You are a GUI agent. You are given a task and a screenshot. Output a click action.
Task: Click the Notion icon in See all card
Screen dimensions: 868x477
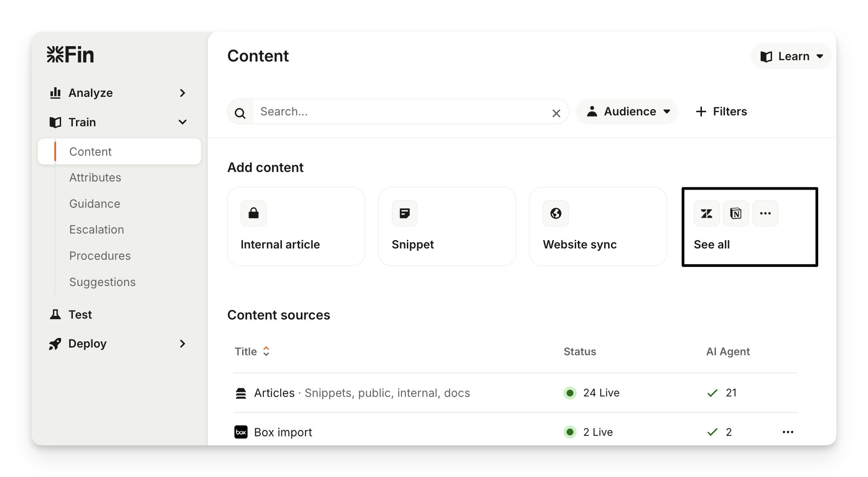[736, 214]
